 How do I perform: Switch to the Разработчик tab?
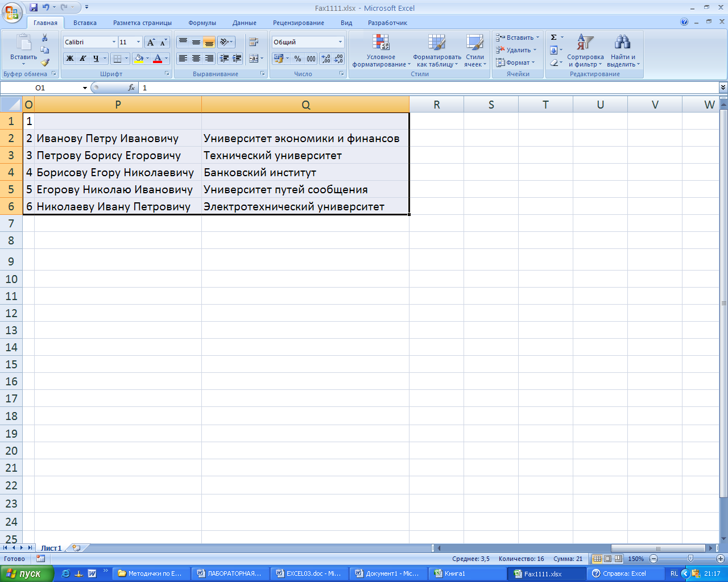coord(387,23)
